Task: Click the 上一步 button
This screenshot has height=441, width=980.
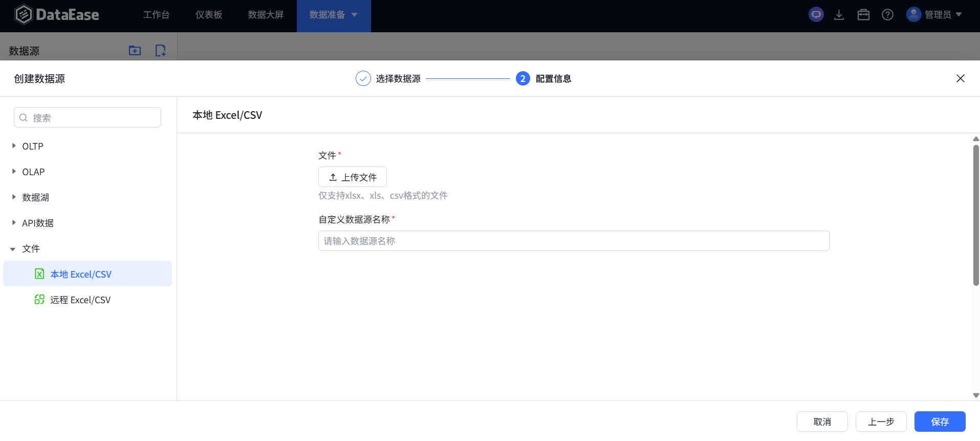Action: 881,422
